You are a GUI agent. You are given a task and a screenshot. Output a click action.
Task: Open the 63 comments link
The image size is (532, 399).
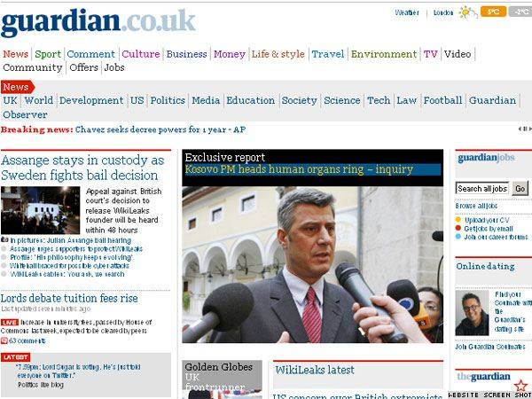coord(27,340)
